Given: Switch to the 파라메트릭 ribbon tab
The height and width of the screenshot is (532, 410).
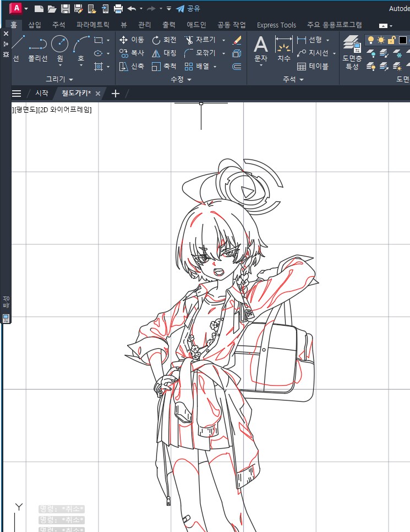Looking at the screenshot, I should (x=92, y=25).
